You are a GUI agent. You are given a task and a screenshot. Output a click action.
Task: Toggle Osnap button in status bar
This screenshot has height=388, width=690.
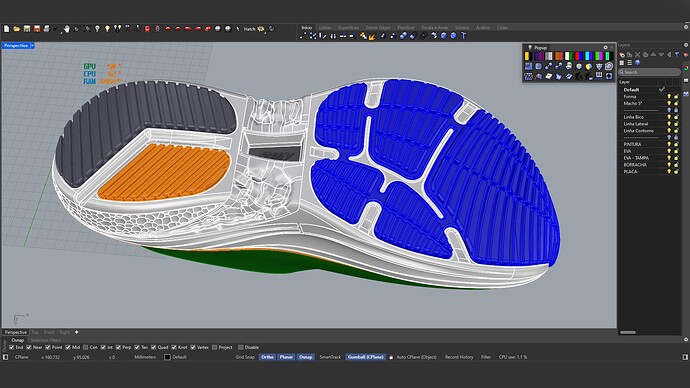pyautogui.click(x=305, y=357)
